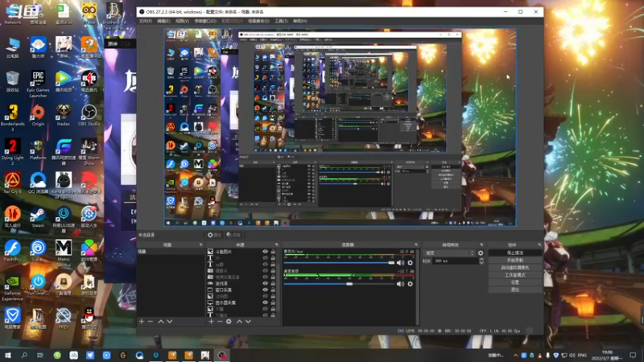Toggle visibility of 显示器采集 source
644x362 pixels.
[x=265, y=302]
